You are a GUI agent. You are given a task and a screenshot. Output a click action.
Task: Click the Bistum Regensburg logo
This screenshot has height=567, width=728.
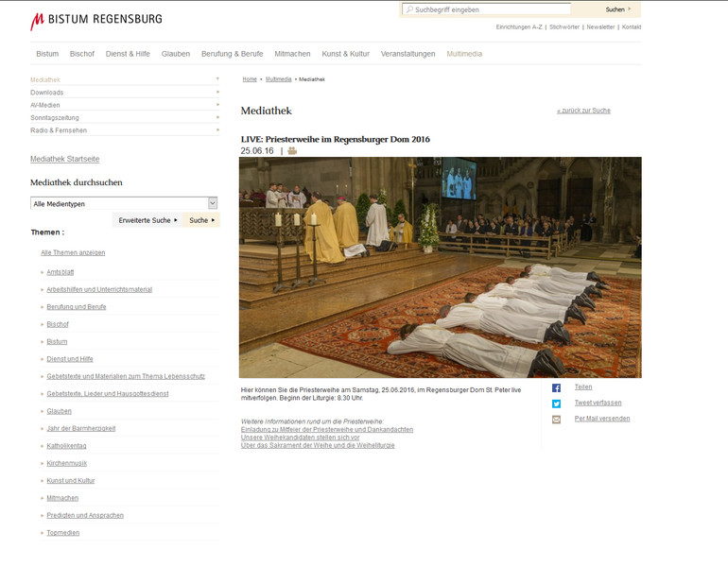tap(96, 20)
